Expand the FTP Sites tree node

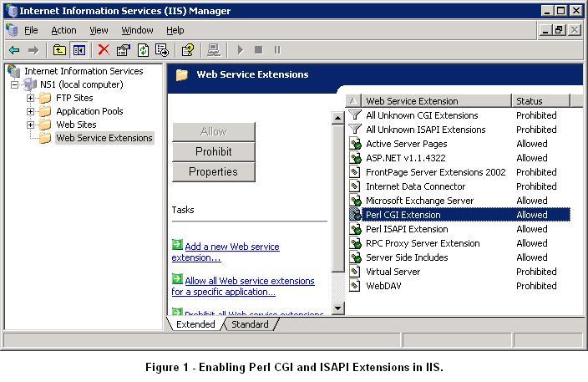click(30, 98)
